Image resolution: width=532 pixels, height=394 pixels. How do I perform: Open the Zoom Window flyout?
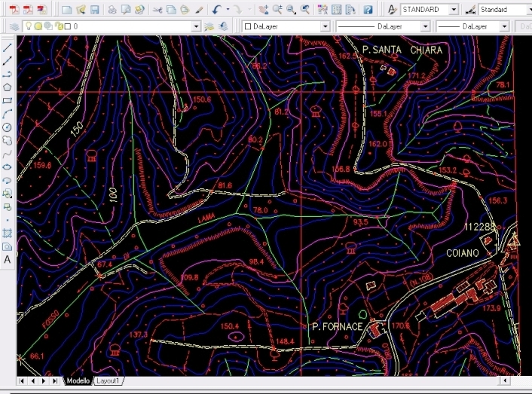pyautogui.click(x=291, y=10)
